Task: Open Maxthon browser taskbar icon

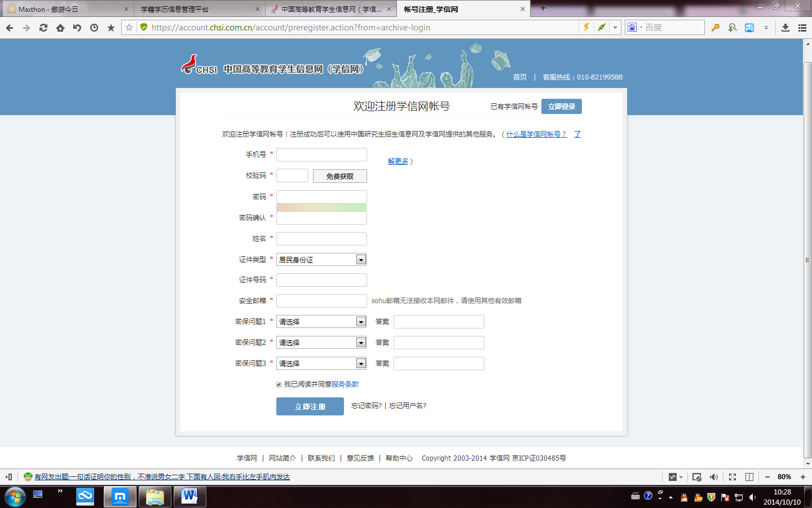Action: [x=120, y=497]
